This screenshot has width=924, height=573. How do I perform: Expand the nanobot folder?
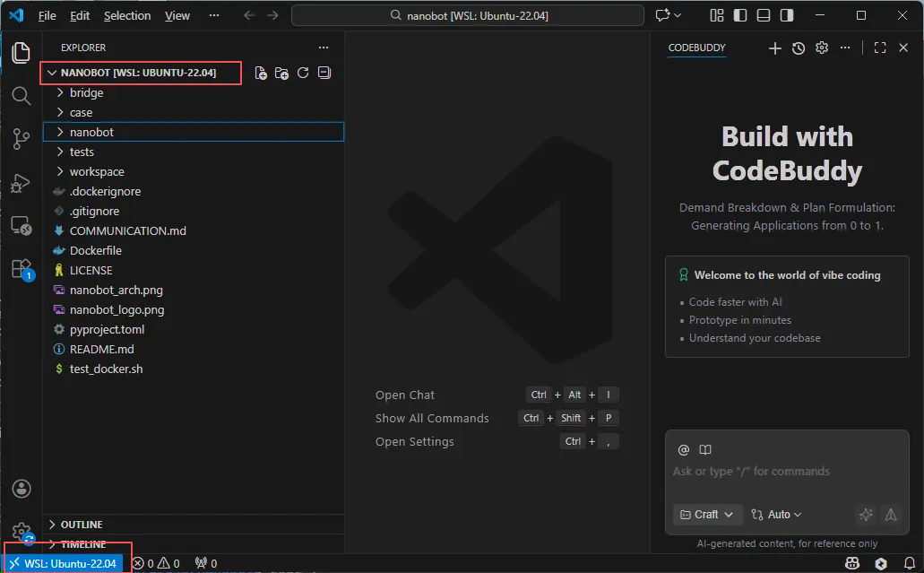(x=194, y=132)
